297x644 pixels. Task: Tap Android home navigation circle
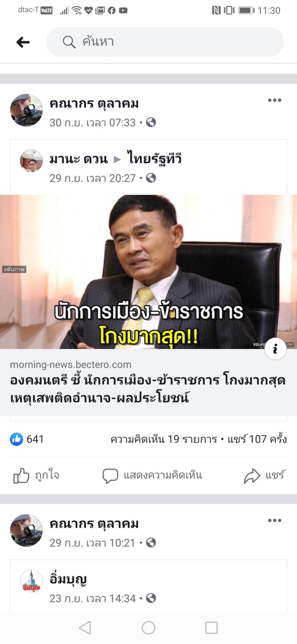point(148,628)
